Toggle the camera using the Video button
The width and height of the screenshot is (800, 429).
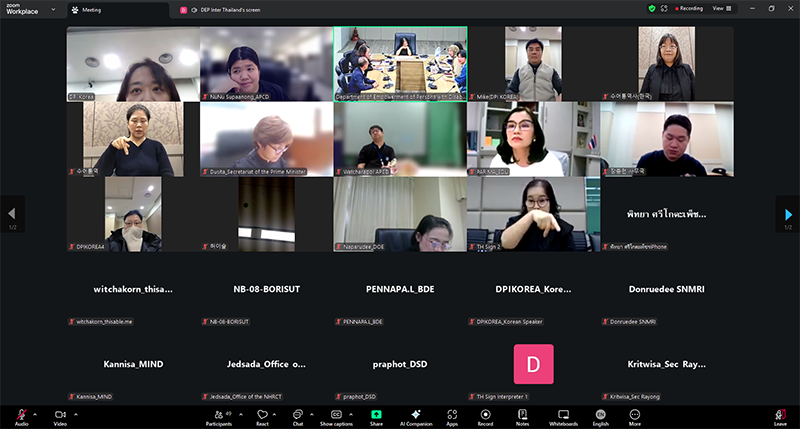click(60, 414)
